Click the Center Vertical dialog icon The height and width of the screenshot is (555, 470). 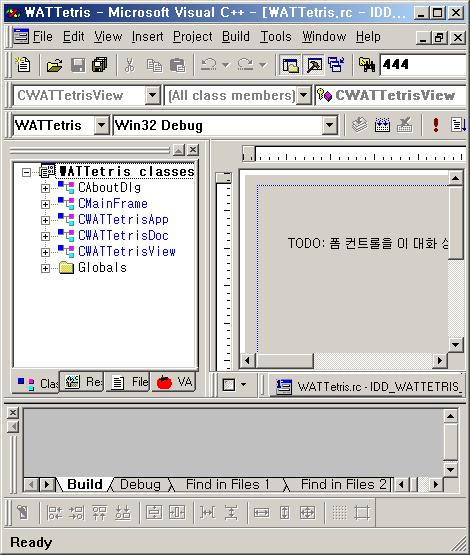point(154,512)
